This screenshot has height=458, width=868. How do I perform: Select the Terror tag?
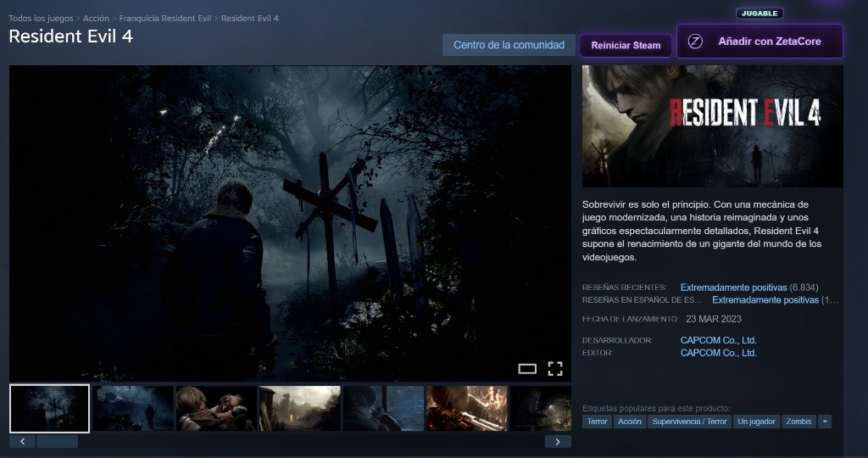pos(598,422)
